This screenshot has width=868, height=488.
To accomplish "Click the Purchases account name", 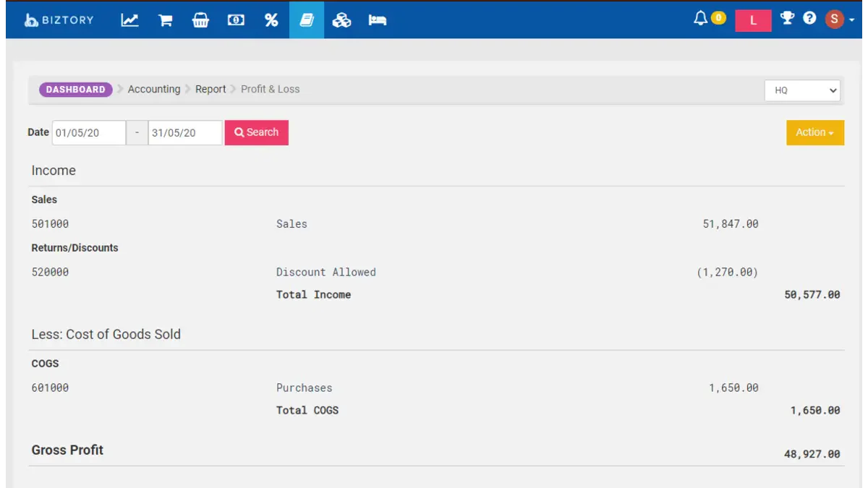I will pos(305,388).
